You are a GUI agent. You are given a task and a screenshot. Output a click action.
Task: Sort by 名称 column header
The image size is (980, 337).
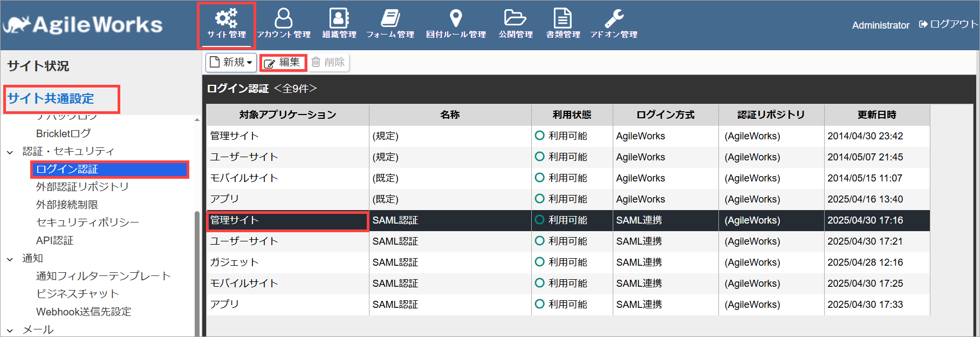point(450,114)
